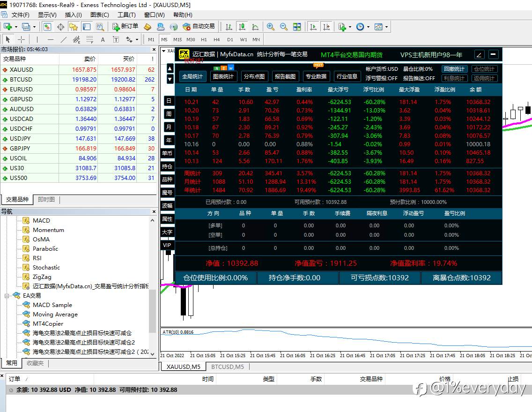Select the cursor arrow tool
Viewport: 532px width, 412px height.
pos(8,39)
